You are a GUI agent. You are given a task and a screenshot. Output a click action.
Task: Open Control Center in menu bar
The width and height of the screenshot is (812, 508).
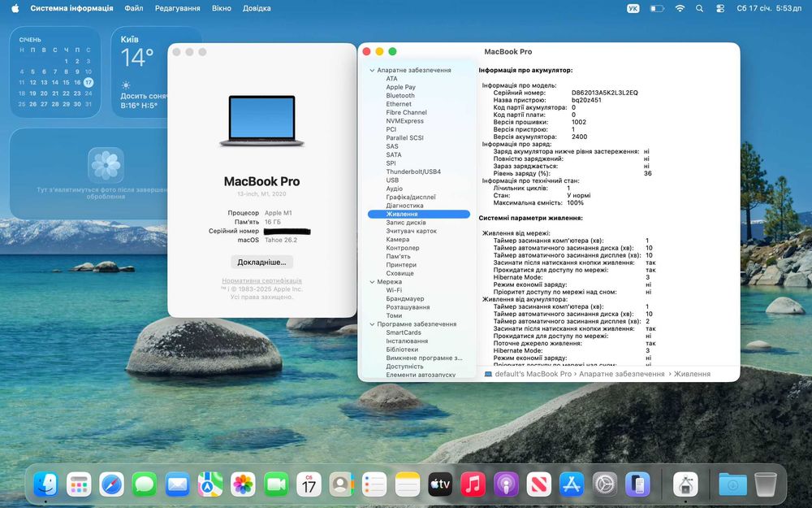coord(719,8)
